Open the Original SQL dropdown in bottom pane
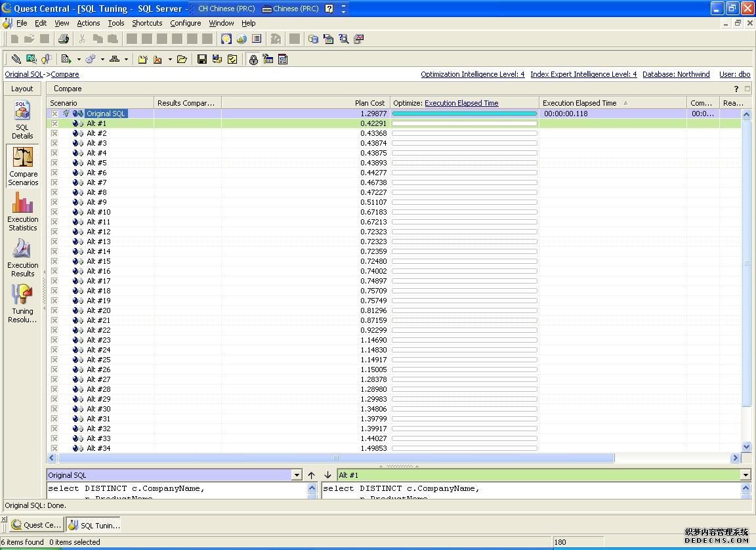The height and width of the screenshot is (550, 756). pos(297,475)
